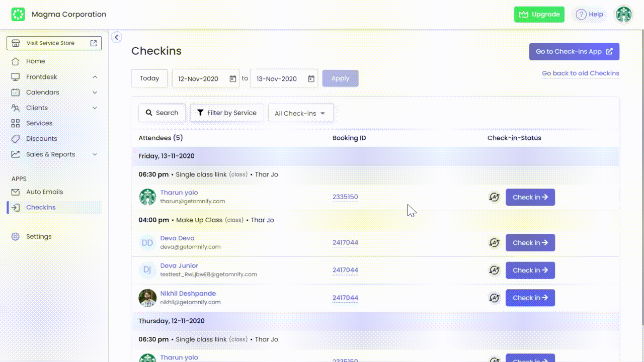Check in Deva Deva
The image size is (644, 362).
(530, 243)
